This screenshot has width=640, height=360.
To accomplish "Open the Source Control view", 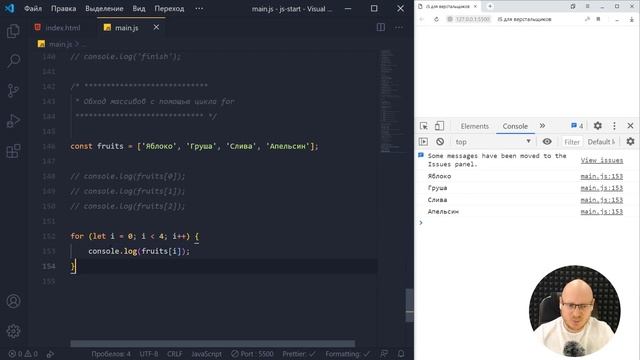I will tap(13, 91).
